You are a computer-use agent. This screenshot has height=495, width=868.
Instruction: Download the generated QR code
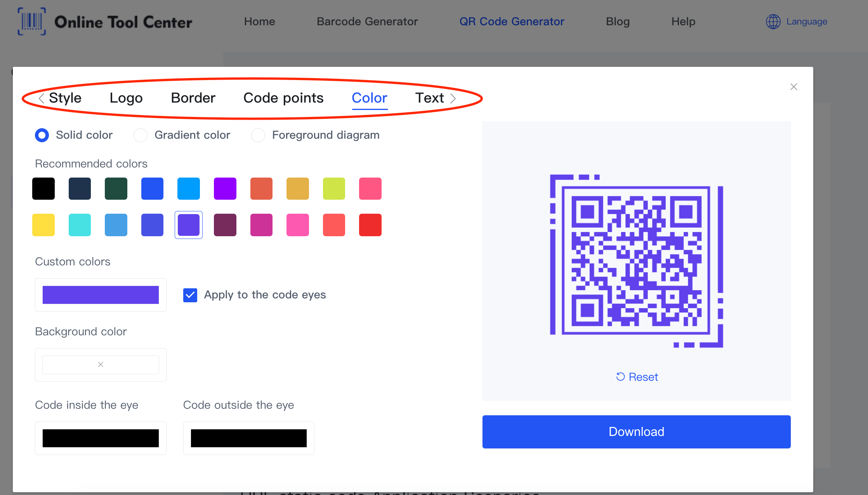(636, 431)
